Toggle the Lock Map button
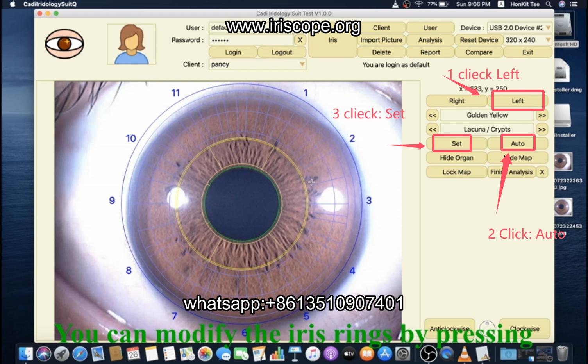This screenshot has width=588, height=364. [456, 172]
